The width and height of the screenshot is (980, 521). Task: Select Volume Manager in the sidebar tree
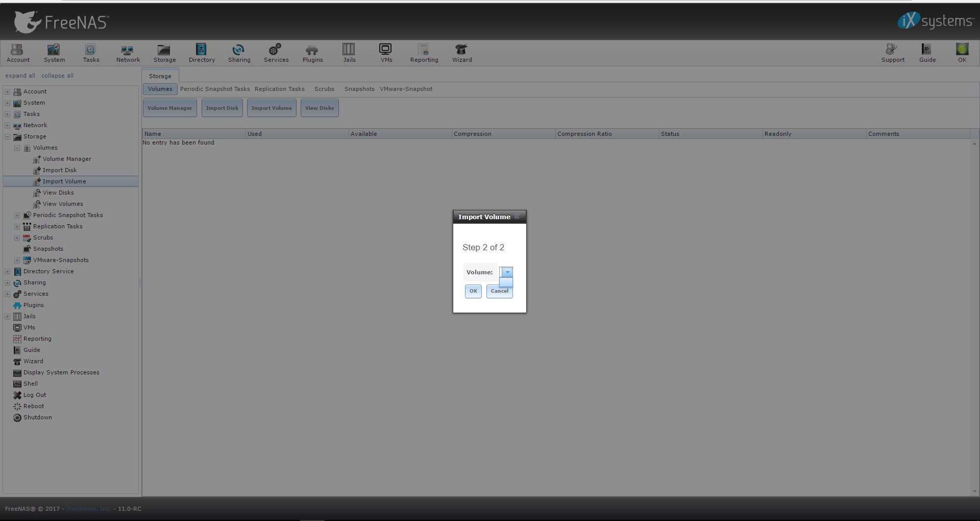[67, 159]
